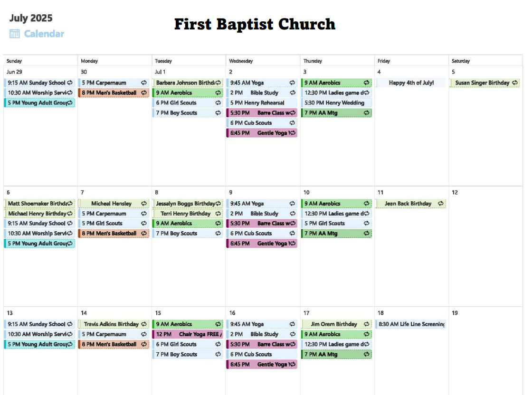This screenshot has height=395, width=532.
Task: Click recurrence icon on Jul 2 Cub Scouts
Action: 292,123
